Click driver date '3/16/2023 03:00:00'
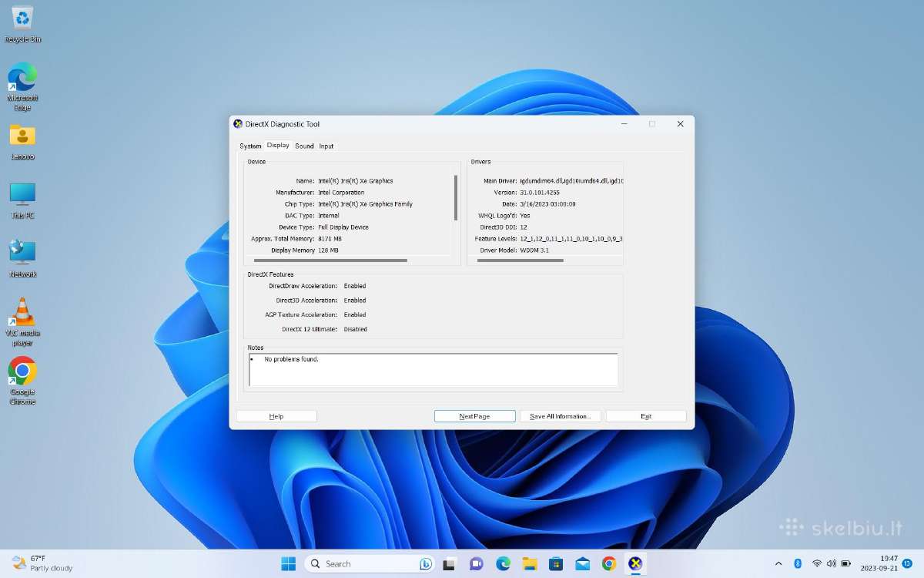Screen dimensions: 924x578 coord(547,204)
